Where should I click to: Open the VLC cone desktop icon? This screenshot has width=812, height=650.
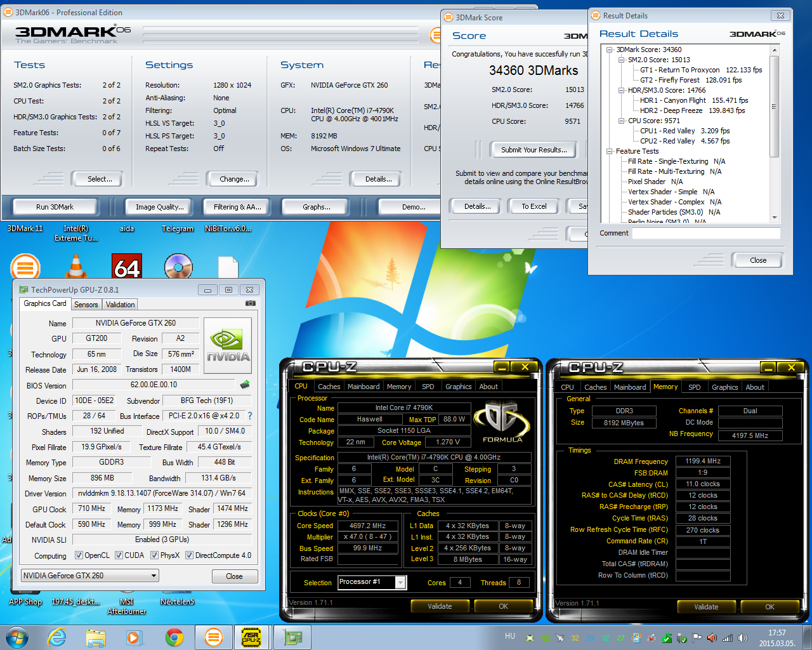tap(77, 266)
